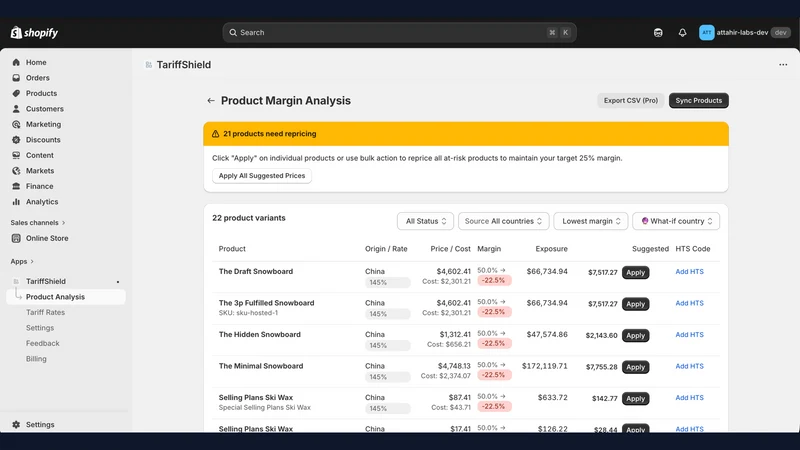Click the TariffShield pin dot in sidebar
Screen dimensions: 800x450
[x=118, y=282]
